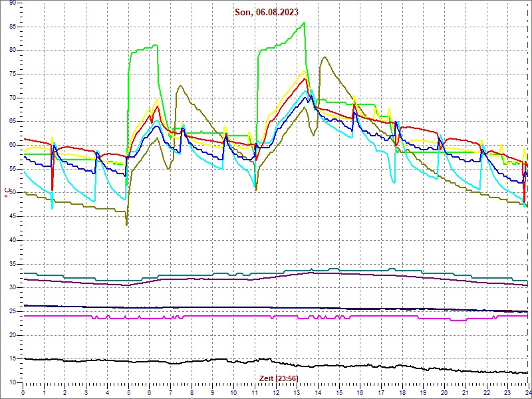
Task: Click hour 17 on the time axis
Action: [x=380, y=392]
